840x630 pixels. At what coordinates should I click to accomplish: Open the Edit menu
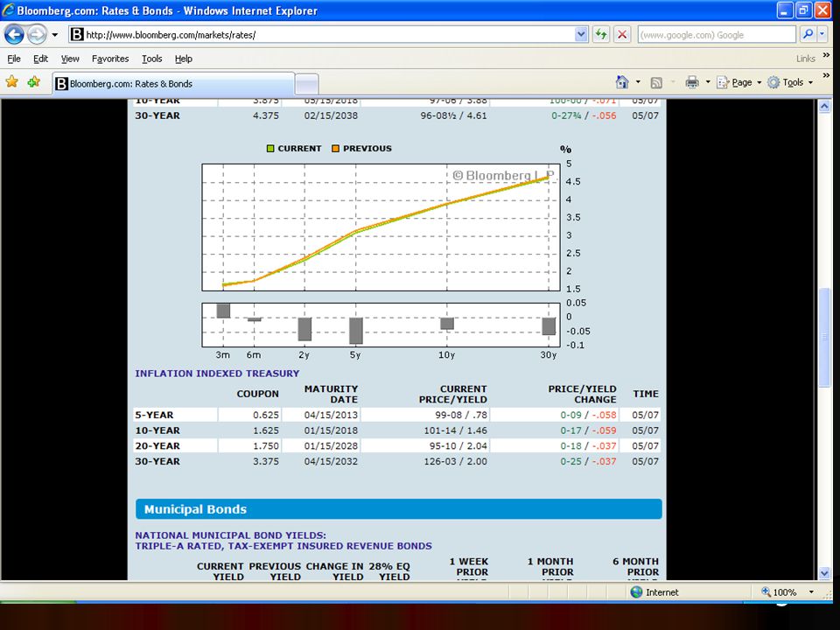tap(40, 59)
